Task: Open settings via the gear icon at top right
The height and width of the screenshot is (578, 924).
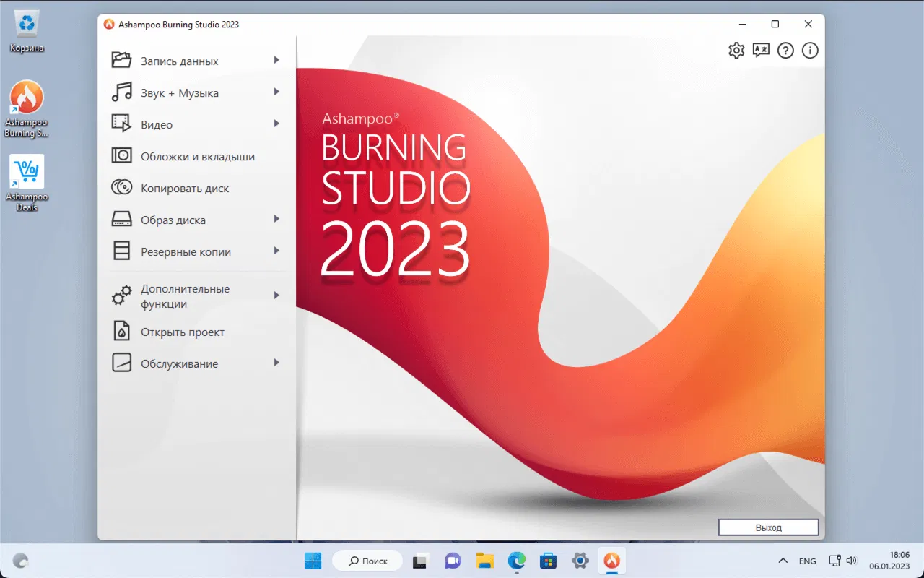Action: coord(736,51)
